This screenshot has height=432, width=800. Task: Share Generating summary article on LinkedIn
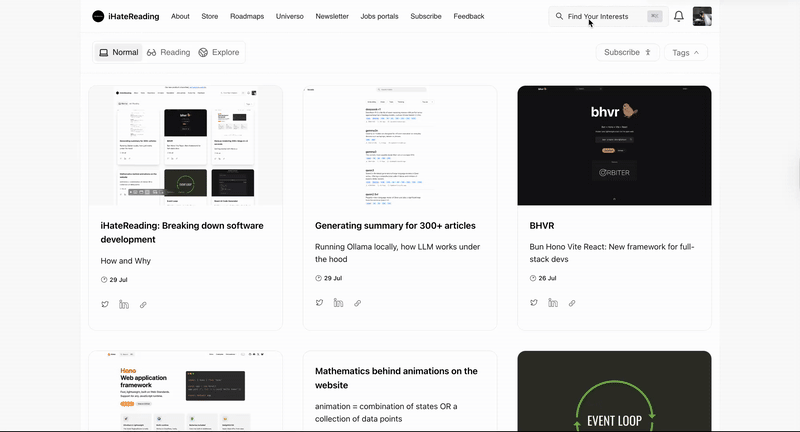(338, 303)
